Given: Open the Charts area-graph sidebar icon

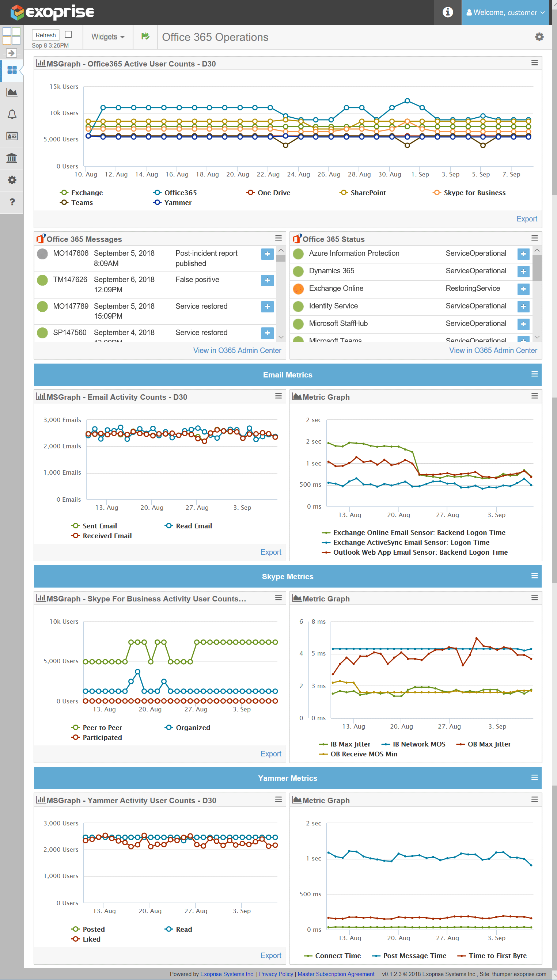Looking at the screenshot, I should (x=12, y=92).
